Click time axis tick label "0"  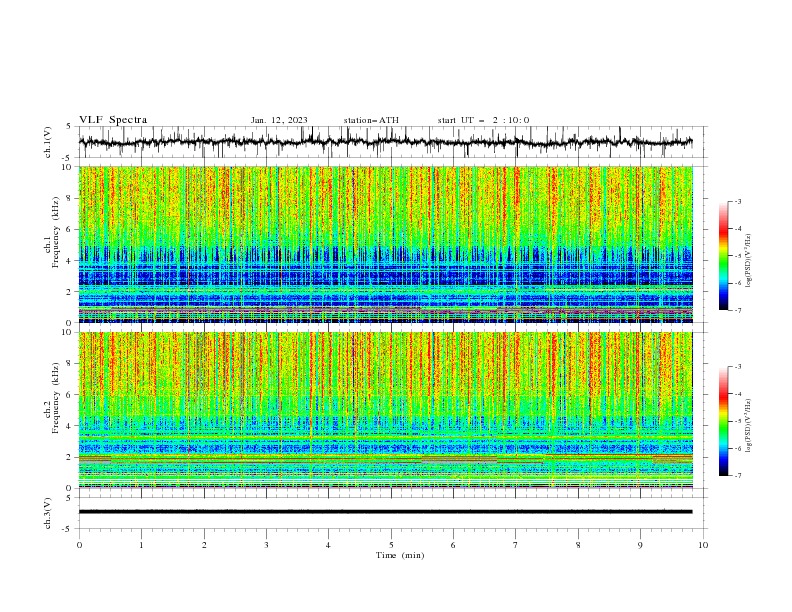pyautogui.click(x=79, y=545)
